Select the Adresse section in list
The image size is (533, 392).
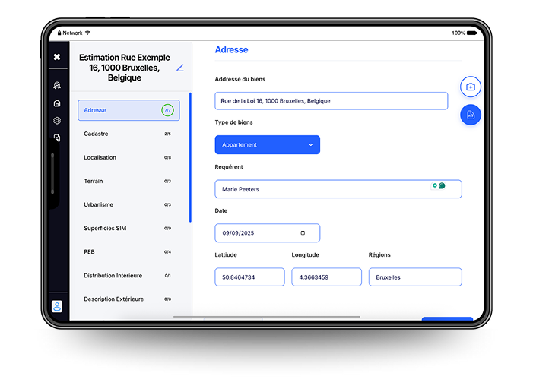tap(128, 110)
